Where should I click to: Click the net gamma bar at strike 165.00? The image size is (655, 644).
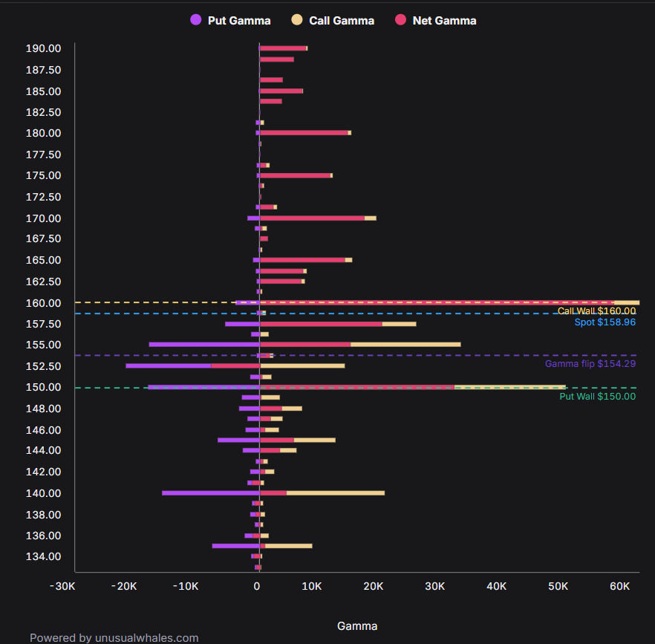[302, 260]
